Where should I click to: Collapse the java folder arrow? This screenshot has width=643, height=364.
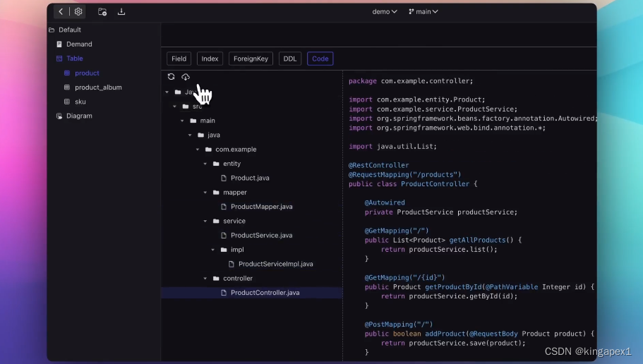click(x=190, y=135)
